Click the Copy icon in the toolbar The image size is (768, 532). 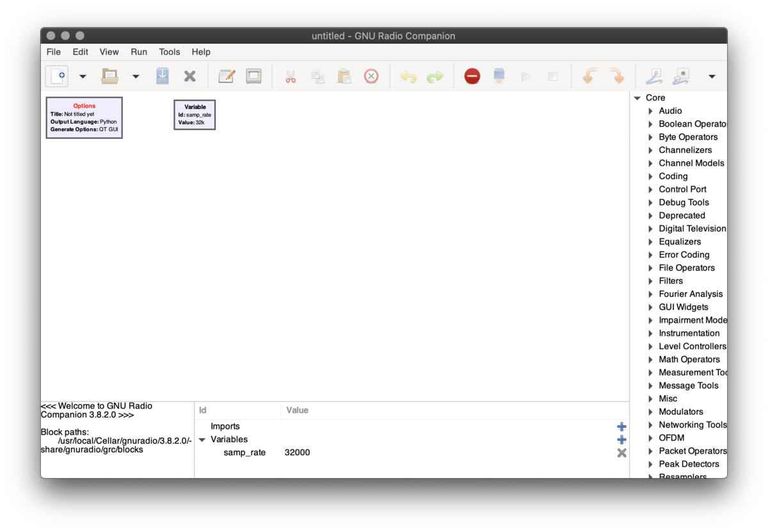tap(317, 77)
